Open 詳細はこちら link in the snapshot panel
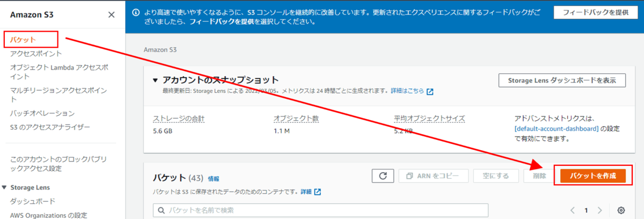Screen dimensions: 644x219 click(x=407, y=91)
